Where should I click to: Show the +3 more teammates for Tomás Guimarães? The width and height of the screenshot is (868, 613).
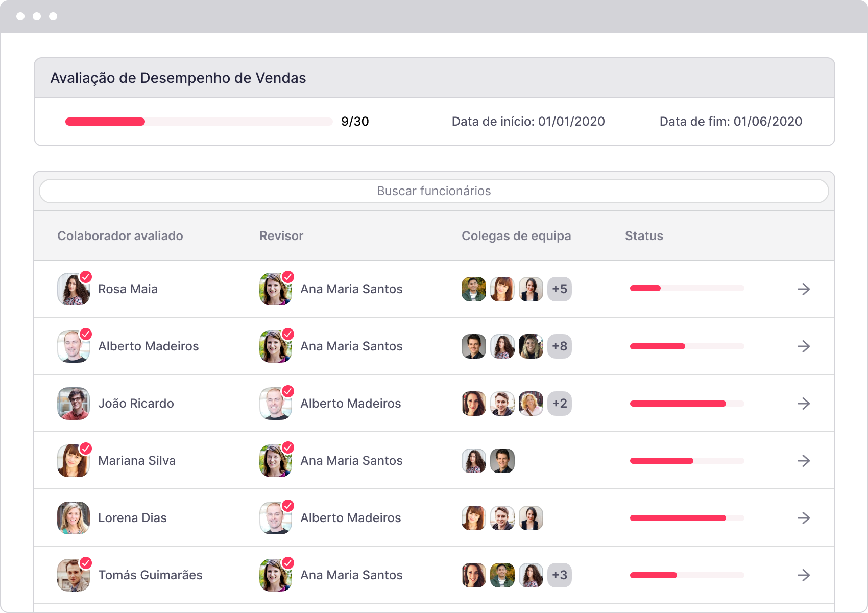click(x=560, y=575)
